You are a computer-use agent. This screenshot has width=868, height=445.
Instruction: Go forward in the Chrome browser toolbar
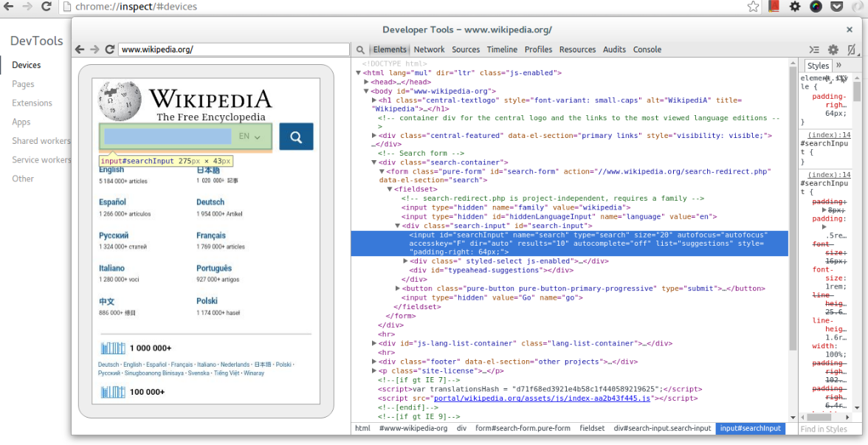pos(27,7)
